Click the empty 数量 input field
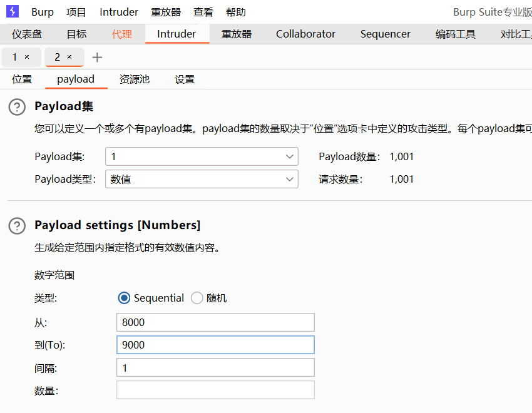This screenshot has height=413, width=532. (x=215, y=390)
